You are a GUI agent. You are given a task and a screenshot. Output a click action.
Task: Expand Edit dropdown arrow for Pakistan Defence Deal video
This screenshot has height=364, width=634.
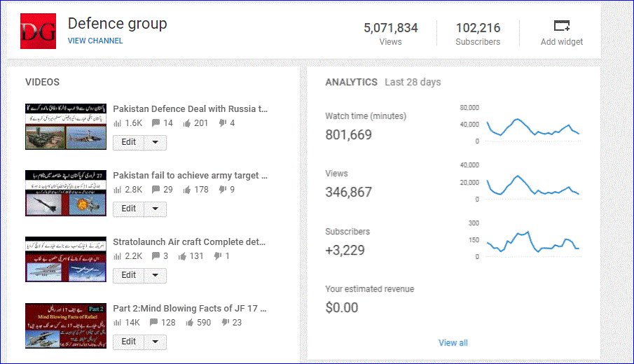point(156,142)
